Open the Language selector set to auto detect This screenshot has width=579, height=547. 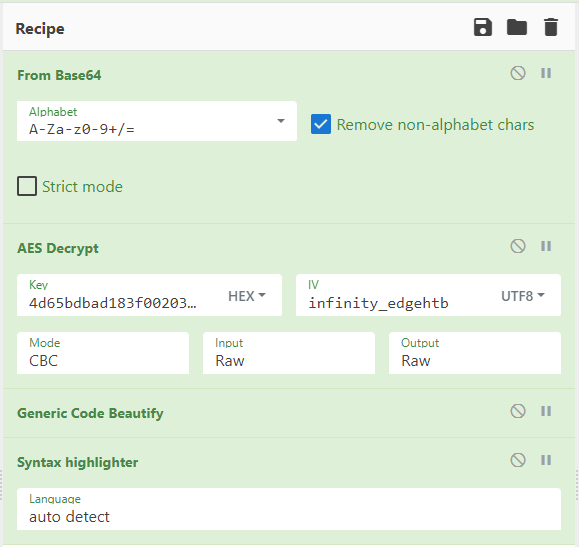(289, 509)
